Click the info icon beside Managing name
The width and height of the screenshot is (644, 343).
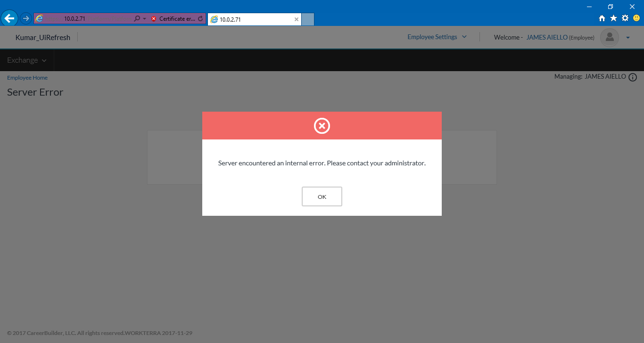[x=633, y=77]
